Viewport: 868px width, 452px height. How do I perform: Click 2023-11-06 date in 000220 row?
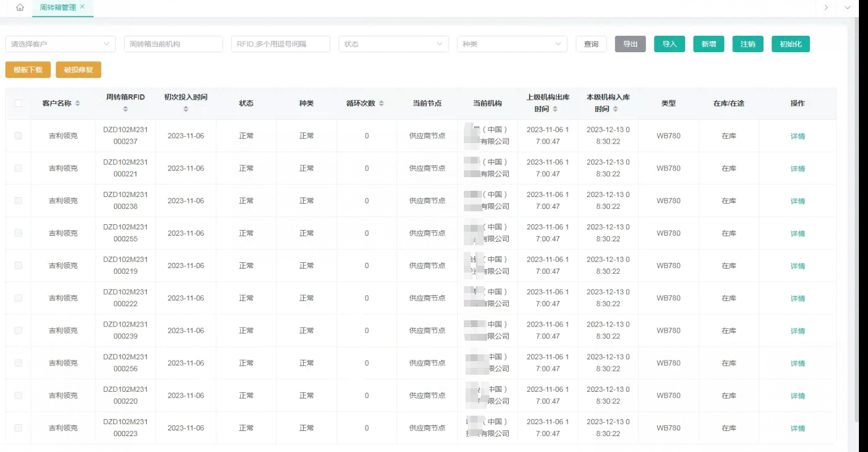186,395
